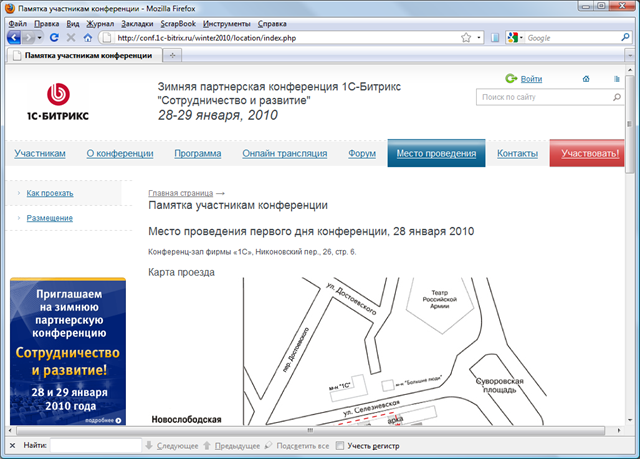Open the ScrapBook menu
The height and width of the screenshot is (459, 640).
point(178,24)
